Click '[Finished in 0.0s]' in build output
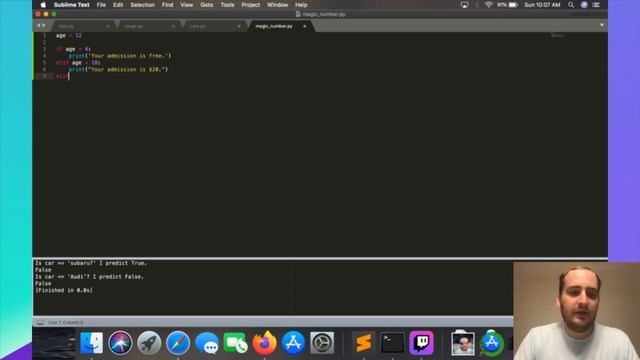Screen dimensions: 640x360 pos(64,290)
